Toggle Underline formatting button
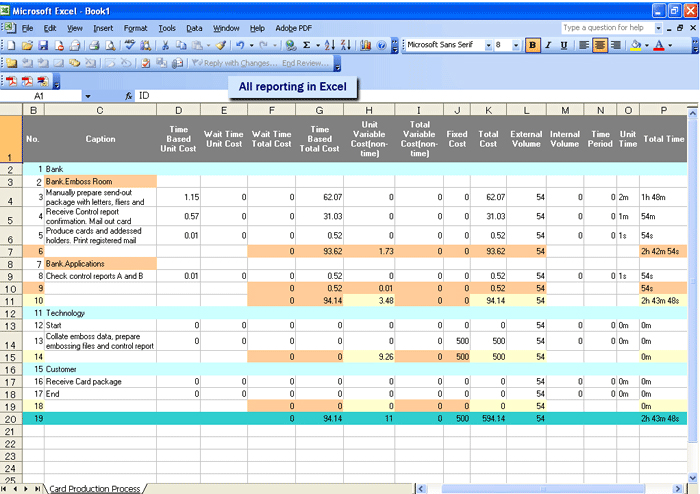Screen dimensions: 700x494 pos(564,45)
